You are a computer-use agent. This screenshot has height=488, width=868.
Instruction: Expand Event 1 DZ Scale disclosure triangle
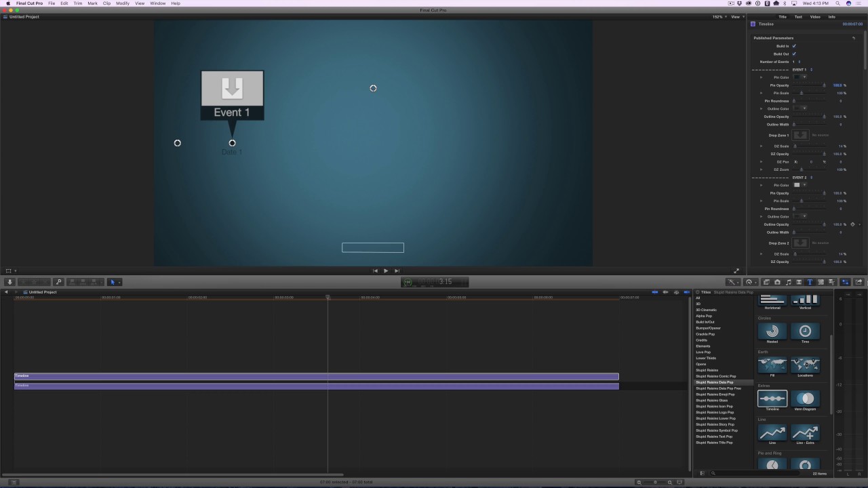[761, 146]
